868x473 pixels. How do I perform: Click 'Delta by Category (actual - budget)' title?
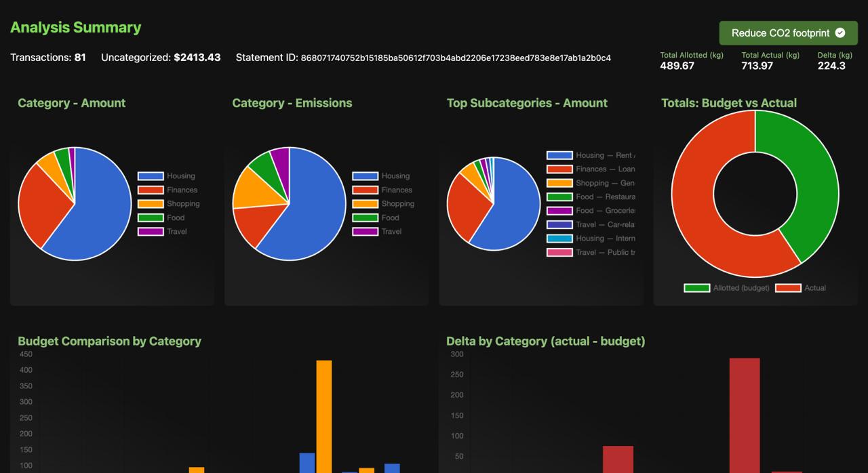tap(546, 342)
